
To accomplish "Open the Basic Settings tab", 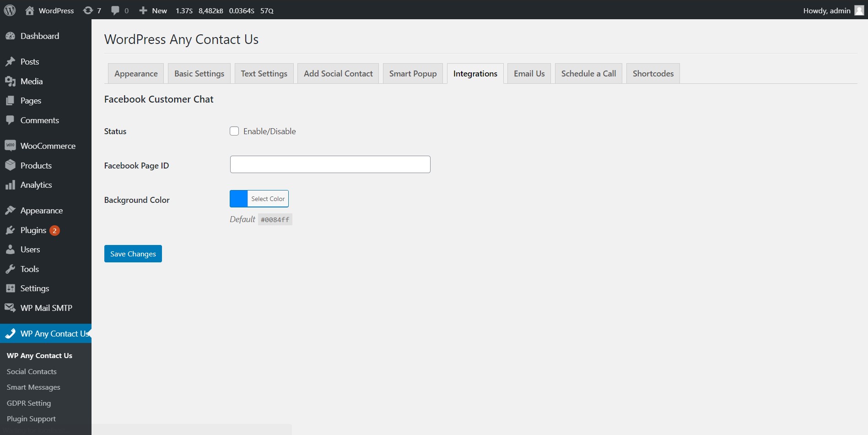I will [x=199, y=74].
